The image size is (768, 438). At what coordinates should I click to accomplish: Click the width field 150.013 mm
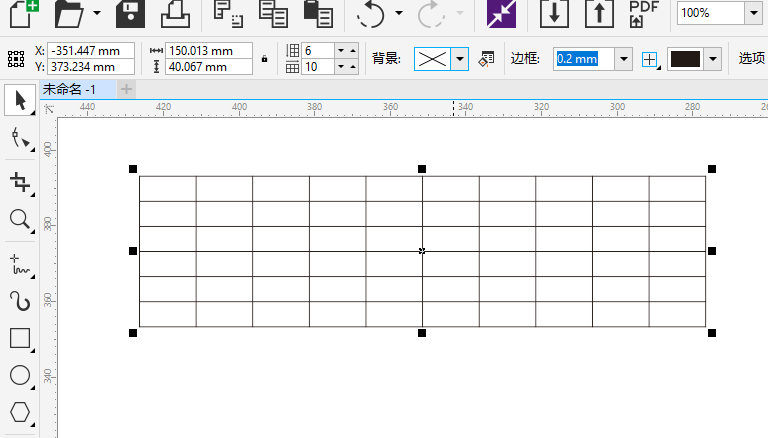tap(209, 50)
